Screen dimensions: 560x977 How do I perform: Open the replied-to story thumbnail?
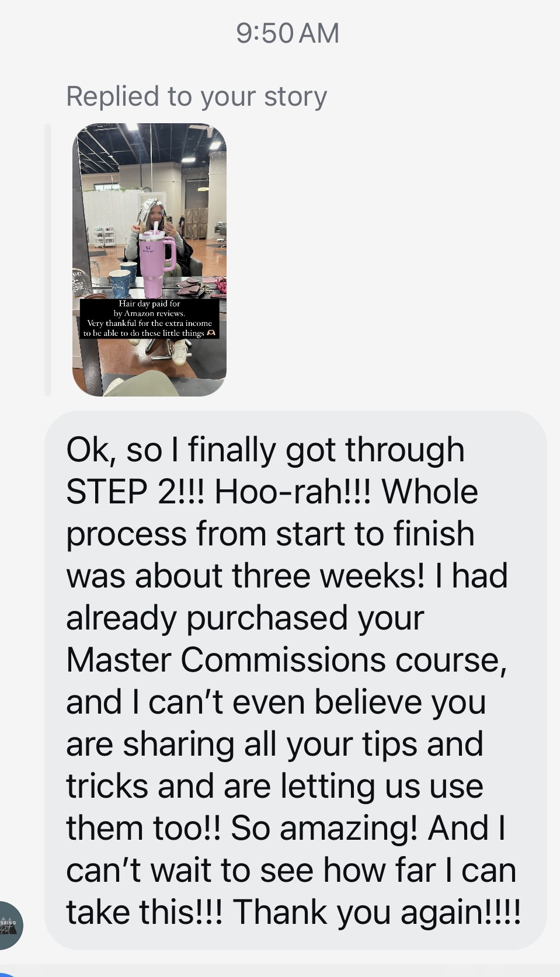tap(149, 260)
